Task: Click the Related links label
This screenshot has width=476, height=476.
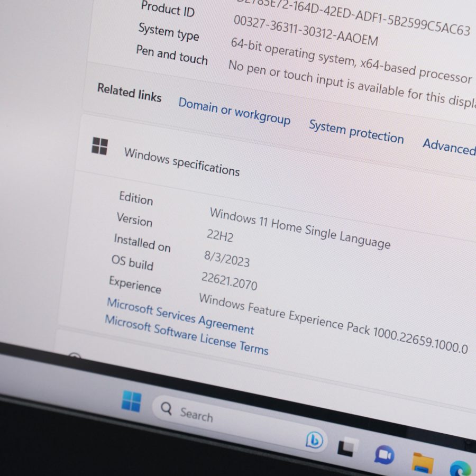Action: click(x=129, y=92)
